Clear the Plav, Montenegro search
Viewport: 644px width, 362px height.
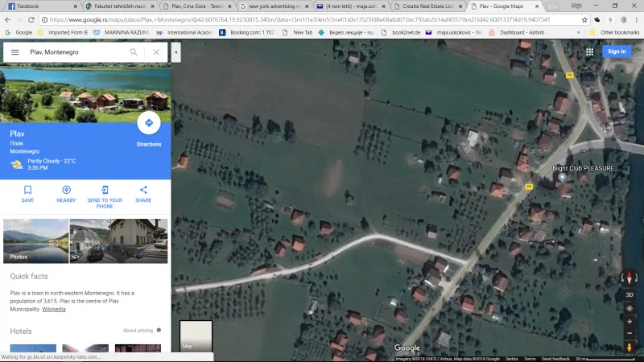(x=156, y=52)
